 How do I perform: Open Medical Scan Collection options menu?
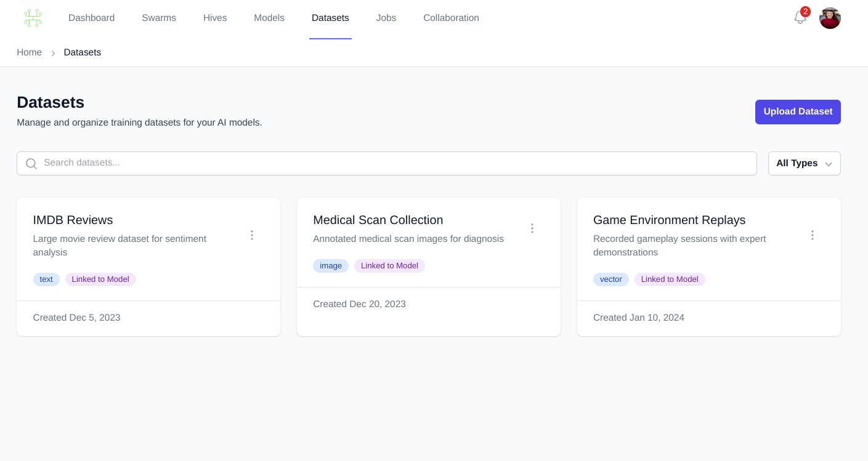coord(532,228)
